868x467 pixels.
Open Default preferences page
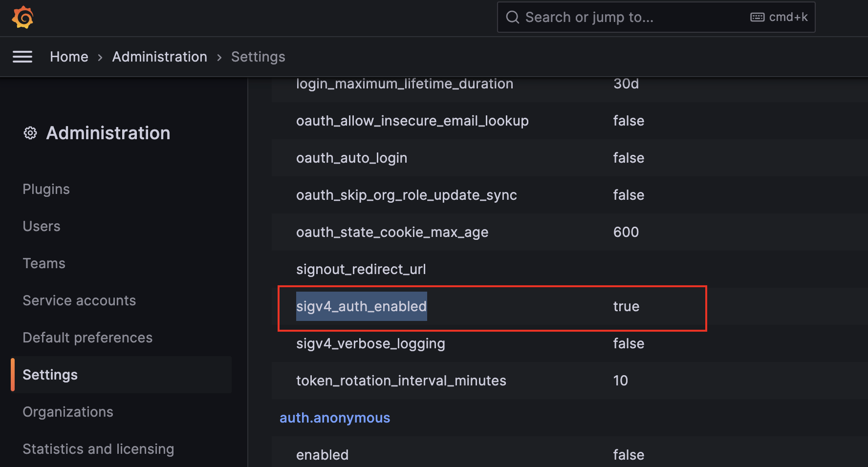click(87, 338)
